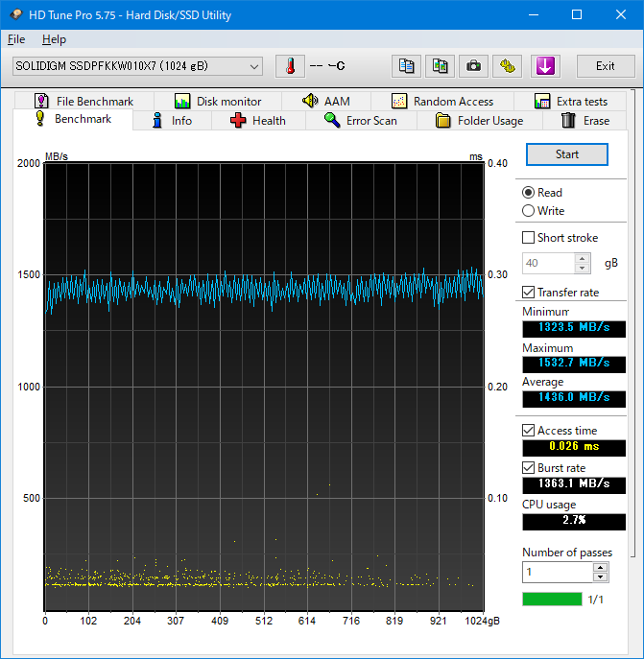This screenshot has width=644, height=659.
Task: Select the Read radio button
Action: (x=528, y=193)
